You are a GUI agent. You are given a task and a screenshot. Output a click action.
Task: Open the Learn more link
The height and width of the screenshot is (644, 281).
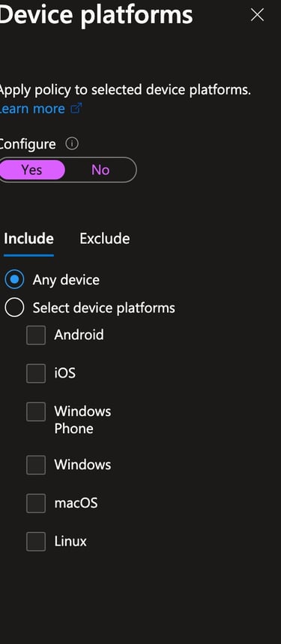click(32, 109)
